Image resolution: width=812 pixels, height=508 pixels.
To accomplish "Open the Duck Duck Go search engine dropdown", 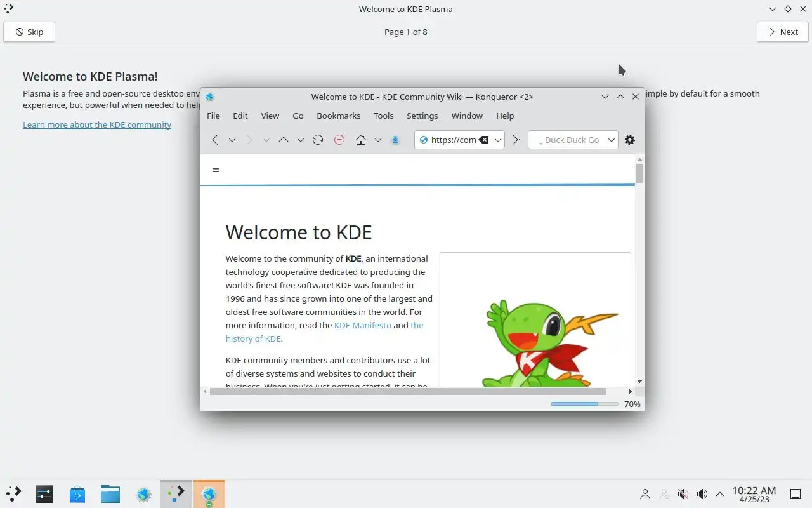I will pos(612,140).
